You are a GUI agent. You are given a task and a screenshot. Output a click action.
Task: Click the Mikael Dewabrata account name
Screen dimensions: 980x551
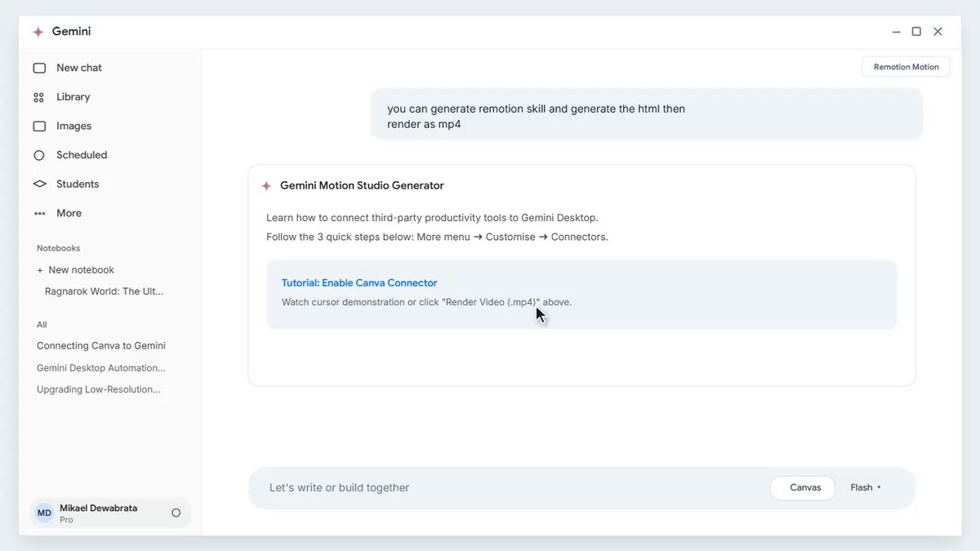tap(98, 509)
